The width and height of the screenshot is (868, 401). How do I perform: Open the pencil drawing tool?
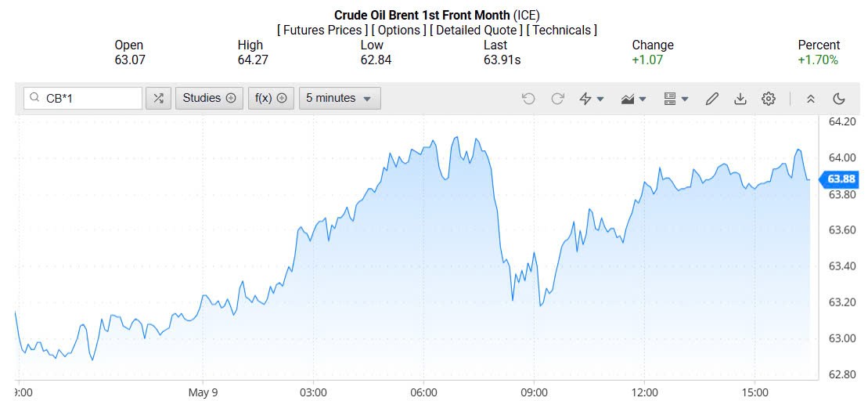pos(711,98)
